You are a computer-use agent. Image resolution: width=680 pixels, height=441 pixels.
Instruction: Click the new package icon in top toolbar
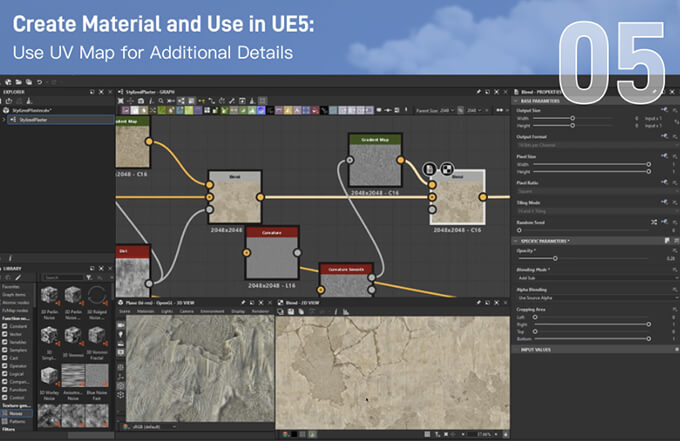point(8,82)
